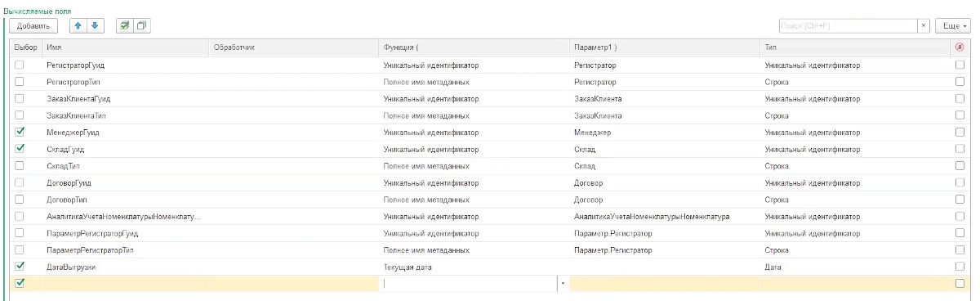The height and width of the screenshot is (301, 980).
Task: Toggle right-side checkbox in the new empty row
Action: click(960, 283)
